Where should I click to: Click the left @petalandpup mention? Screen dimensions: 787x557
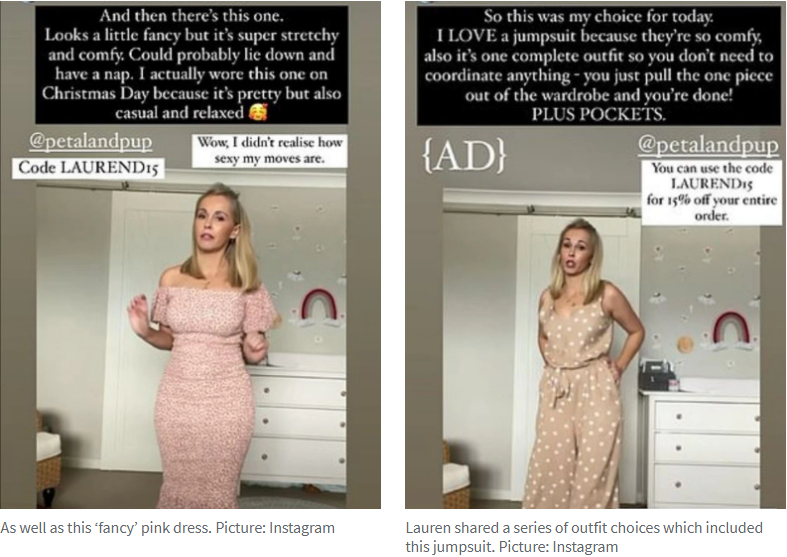coord(90,142)
